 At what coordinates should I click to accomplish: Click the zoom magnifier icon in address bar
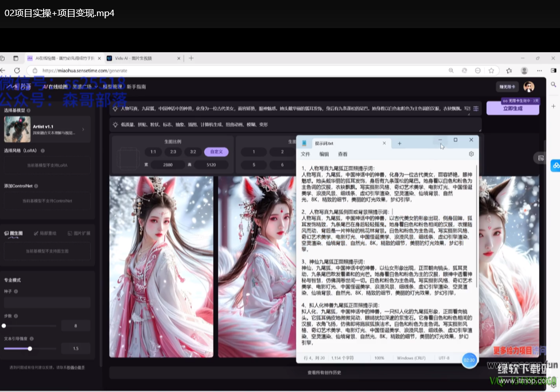451,71
